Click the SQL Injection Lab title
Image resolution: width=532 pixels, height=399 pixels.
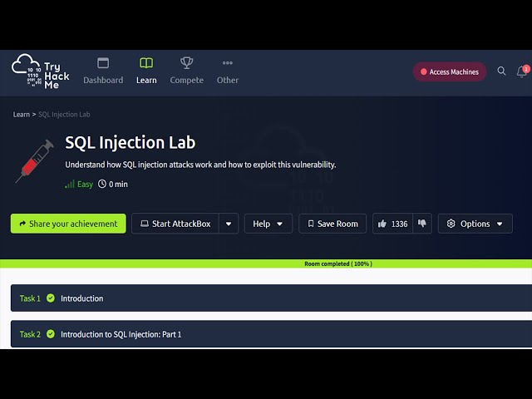click(x=131, y=142)
